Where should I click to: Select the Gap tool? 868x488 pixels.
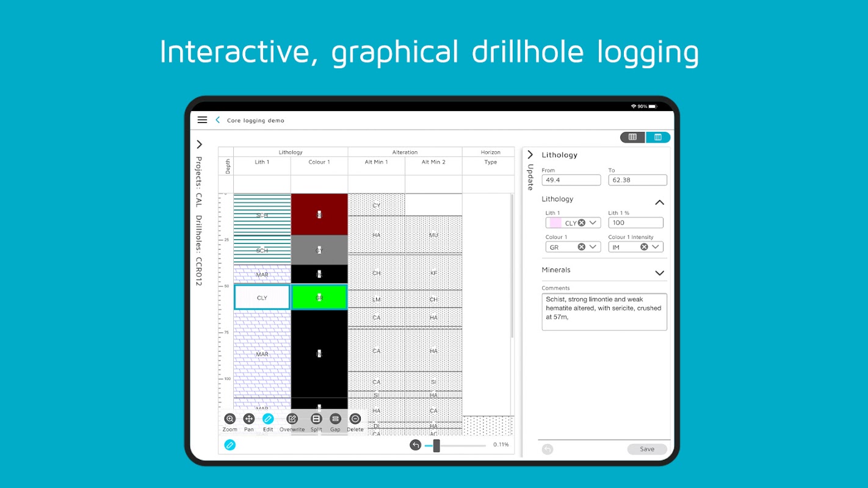coord(335,419)
